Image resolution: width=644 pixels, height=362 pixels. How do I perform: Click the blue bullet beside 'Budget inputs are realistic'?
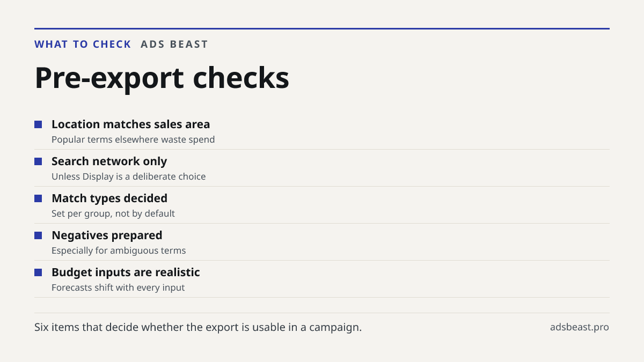click(x=38, y=272)
